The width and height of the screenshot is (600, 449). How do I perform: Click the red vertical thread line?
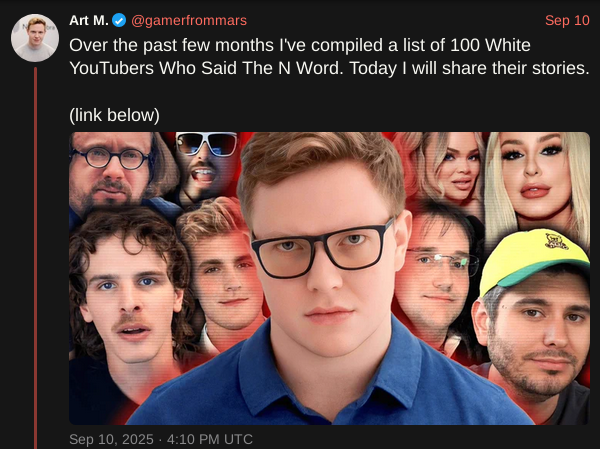tap(36, 258)
